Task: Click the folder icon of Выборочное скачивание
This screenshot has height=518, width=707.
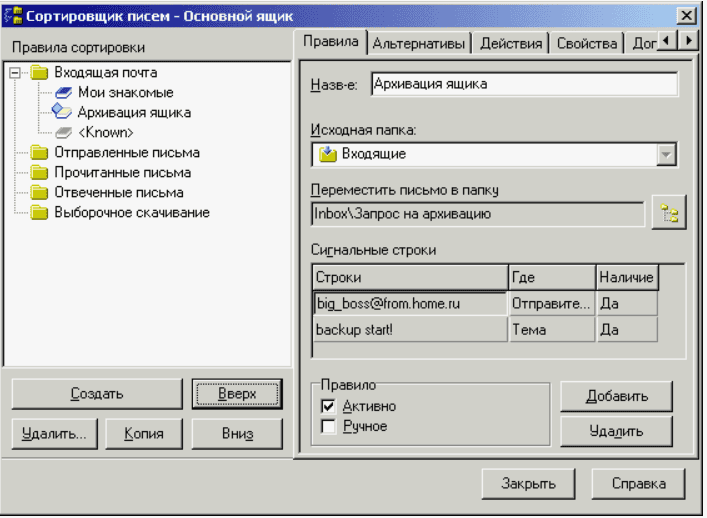Action: click(x=39, y=212)
